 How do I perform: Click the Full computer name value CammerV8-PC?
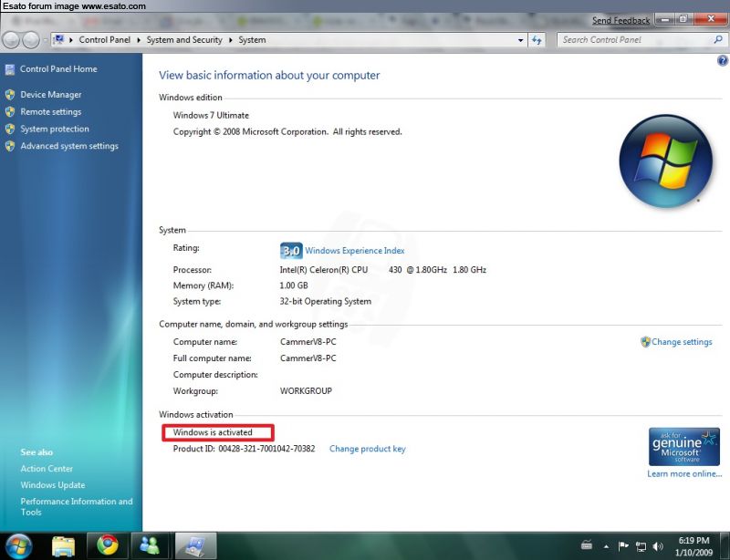[308, 358]
